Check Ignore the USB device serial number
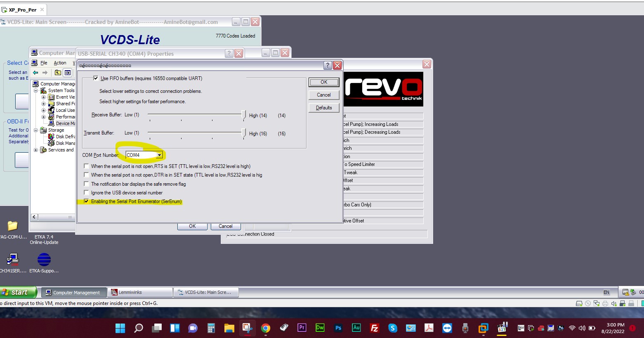The width and height of the screenshot is (644, 338). click(86, 192)
